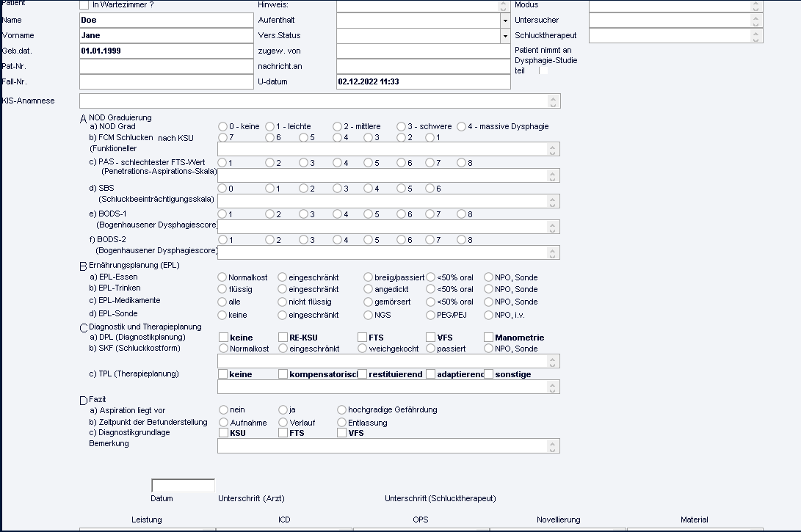
Task: Click the 'nachricht.an' input field
Action: [x=424, y=66]
